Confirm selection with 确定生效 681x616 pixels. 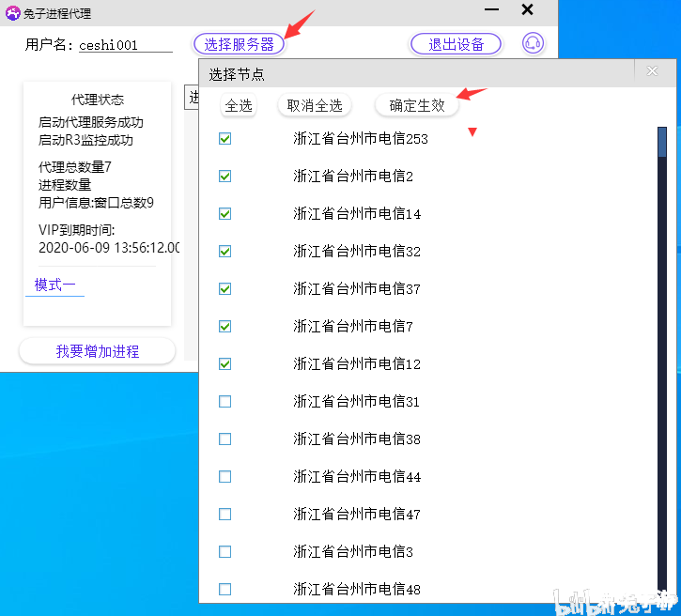pos(417,105)
